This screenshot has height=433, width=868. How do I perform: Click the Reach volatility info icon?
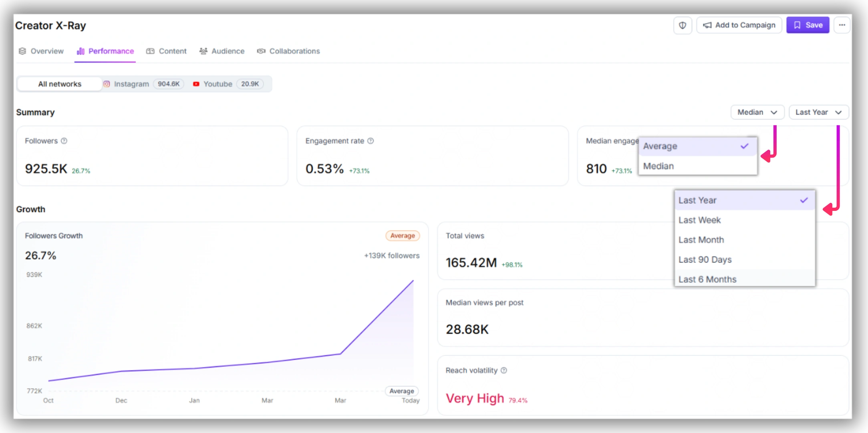pyautogui.click(x=504, y=370)
